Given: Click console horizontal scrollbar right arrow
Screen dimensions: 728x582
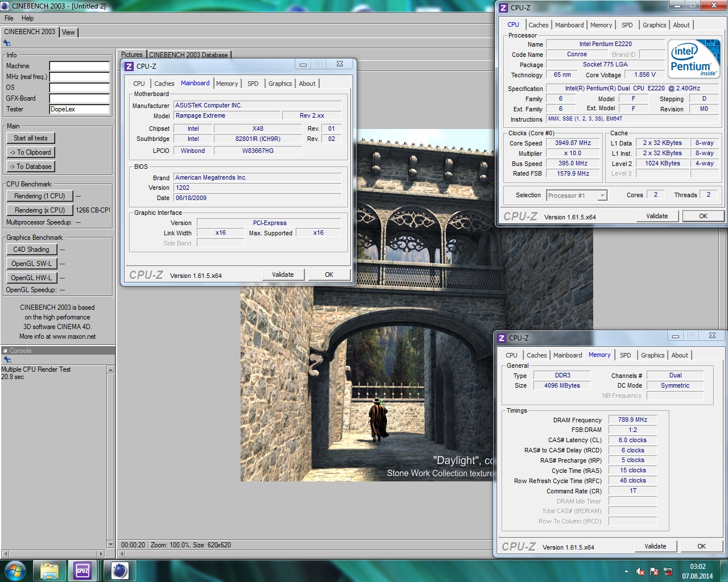Looking at the screenshot, I should tap(101, 554).
